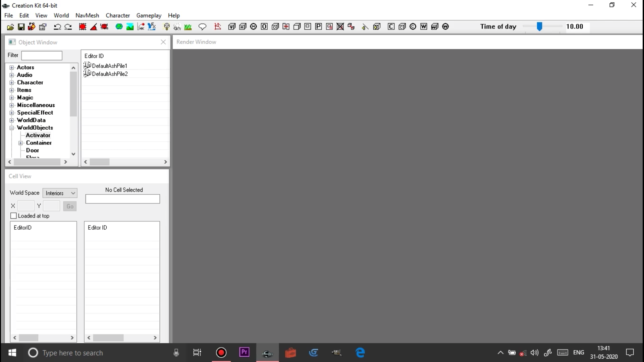Click the Object Window Filter input field
Image resolution: width=644 pixels, height=362 pixels.
[x=42, y=55]
